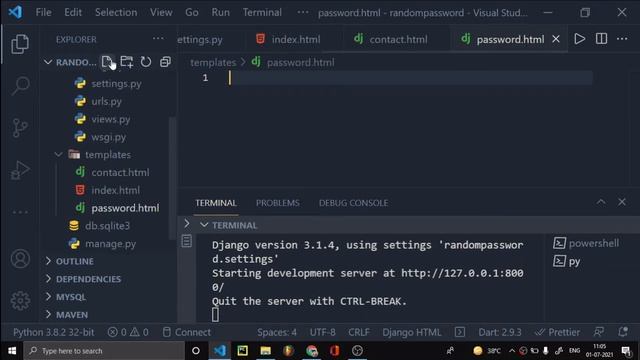
Task: Open the Edit menu
Action: (x=73, y=12)
